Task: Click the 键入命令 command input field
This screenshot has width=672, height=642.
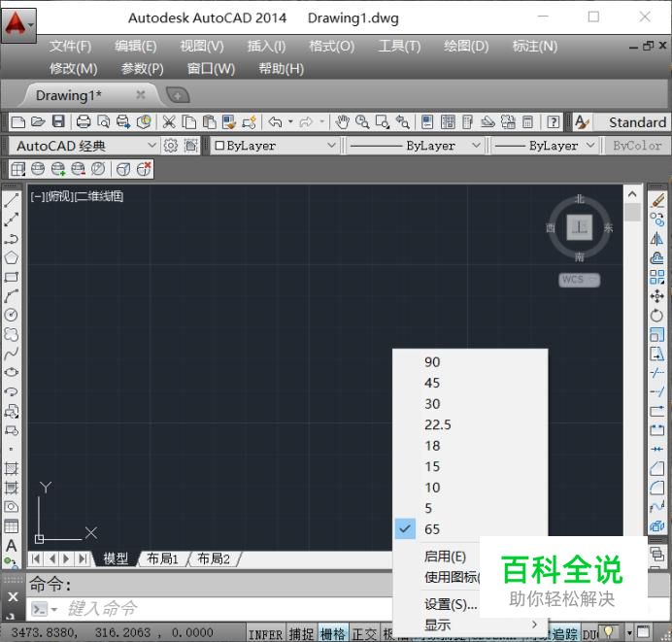Action: (x=227, y=609)
